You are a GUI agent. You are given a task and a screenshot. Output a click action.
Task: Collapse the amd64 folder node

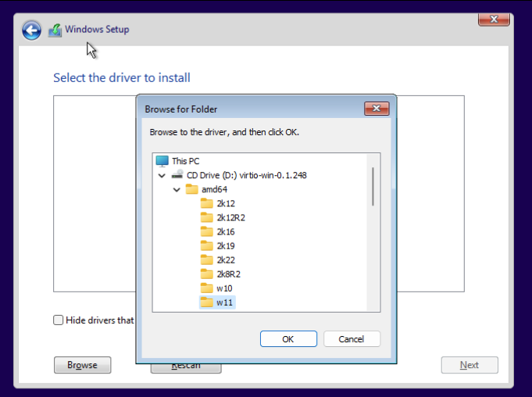point(177,190)
